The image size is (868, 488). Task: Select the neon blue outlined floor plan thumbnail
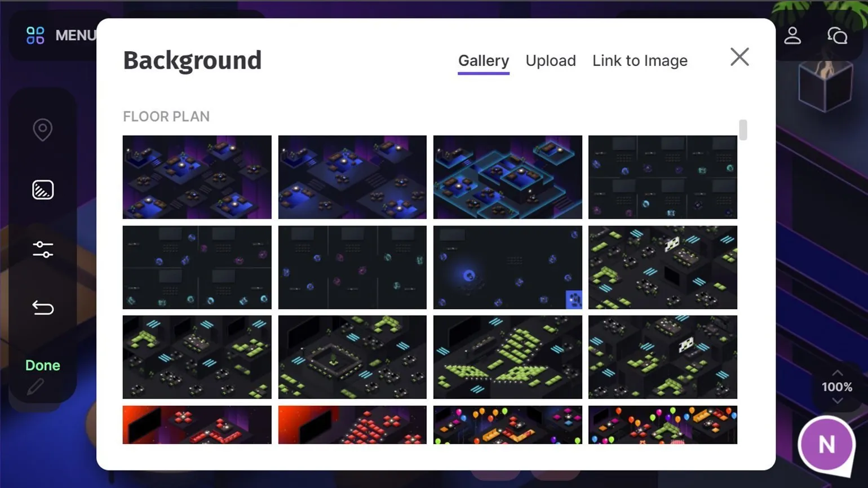pyautogui.click(x=507, y=177)
